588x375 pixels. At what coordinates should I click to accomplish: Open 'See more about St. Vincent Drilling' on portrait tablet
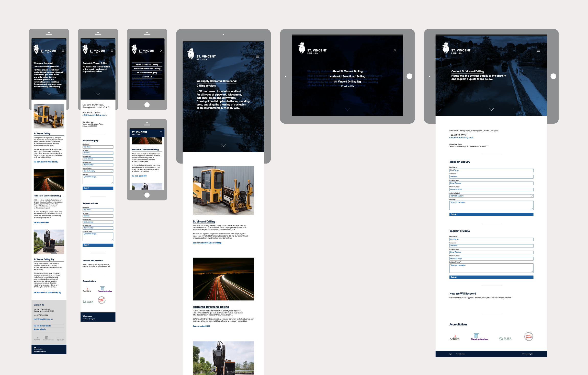pyautogui.click(x=207, y=243)
